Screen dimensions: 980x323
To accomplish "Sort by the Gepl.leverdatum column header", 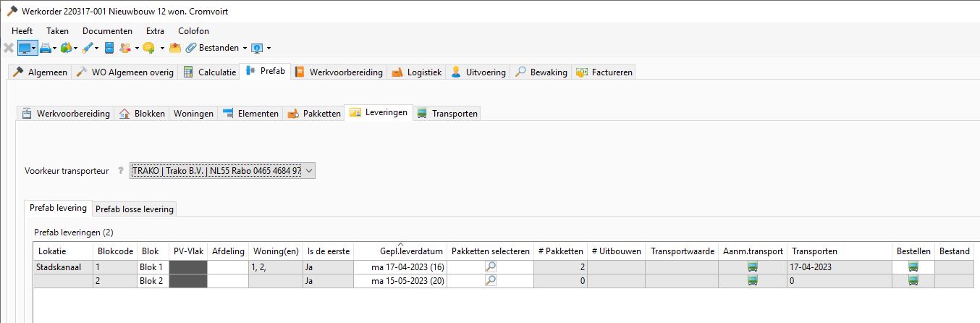I will click(411, 251).
